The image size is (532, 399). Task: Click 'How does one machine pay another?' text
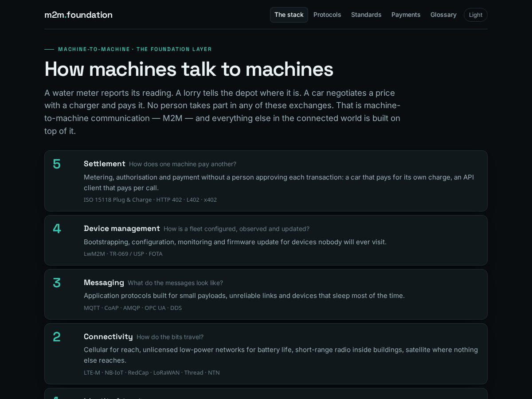click(x=183, y=164)
